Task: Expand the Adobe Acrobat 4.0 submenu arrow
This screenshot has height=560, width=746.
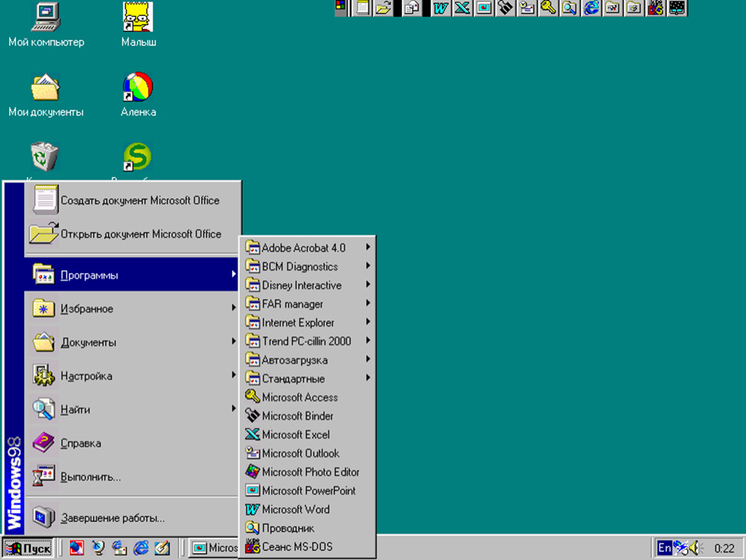Action: click(368, 247)
